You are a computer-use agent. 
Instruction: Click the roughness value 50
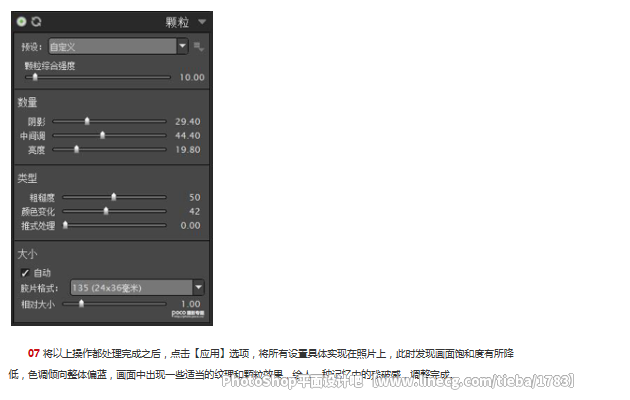pyautogui.click(x=194, y=197)
